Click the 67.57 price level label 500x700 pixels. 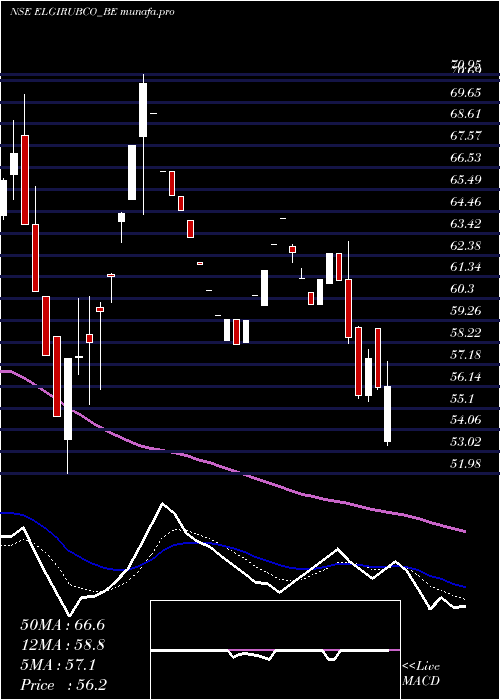pyautogui.click(x=466, y=136)
